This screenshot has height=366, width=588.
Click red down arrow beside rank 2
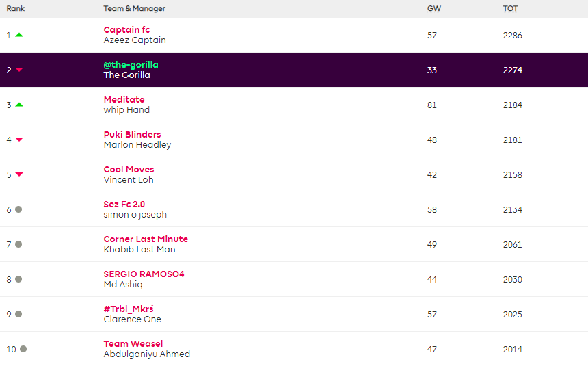click(x=19, y=70)
